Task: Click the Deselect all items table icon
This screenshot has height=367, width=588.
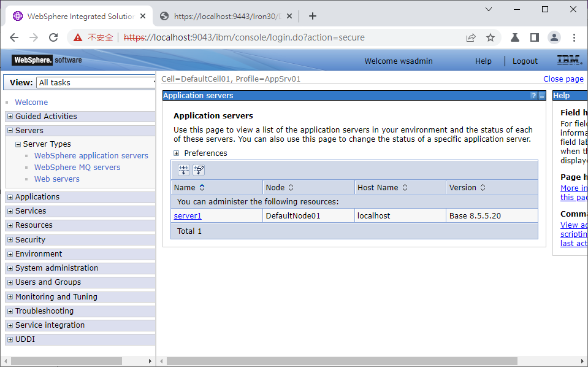Action: tap(199, 170)
